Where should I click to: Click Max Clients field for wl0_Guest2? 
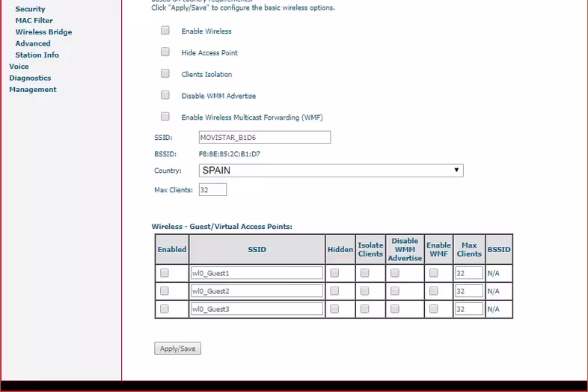pyautogui.click(x=469, y=291)
